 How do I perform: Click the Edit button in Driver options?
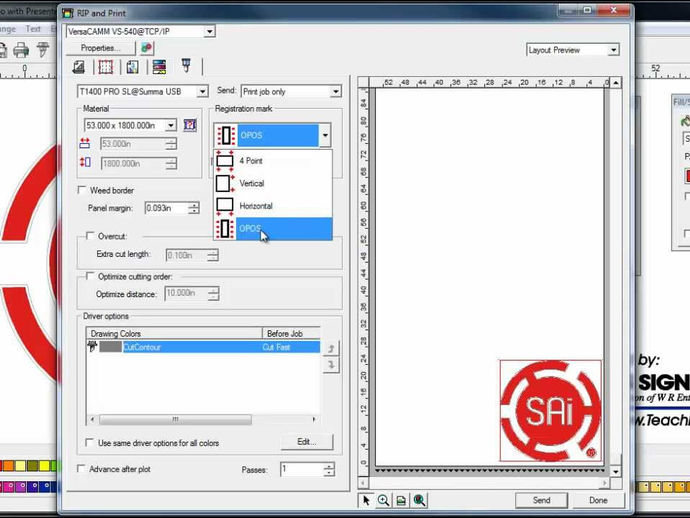[307, 441]
